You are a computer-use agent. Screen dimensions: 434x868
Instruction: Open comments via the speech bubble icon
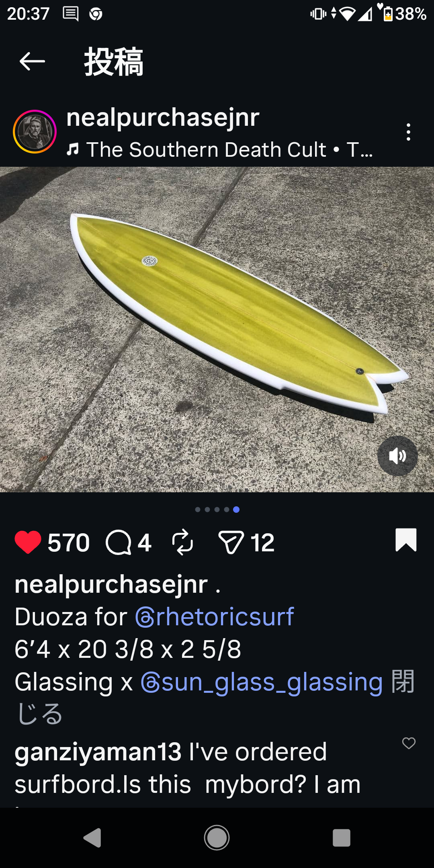[x=119, y=542]
